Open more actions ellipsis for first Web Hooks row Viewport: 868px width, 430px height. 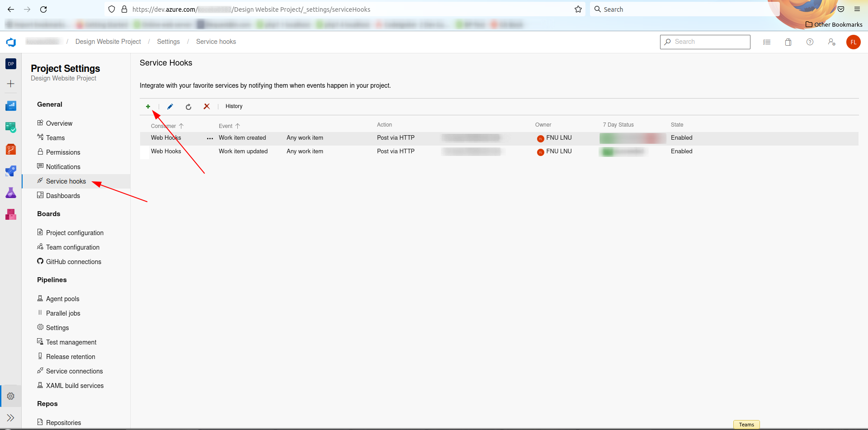tap(210, 138)
